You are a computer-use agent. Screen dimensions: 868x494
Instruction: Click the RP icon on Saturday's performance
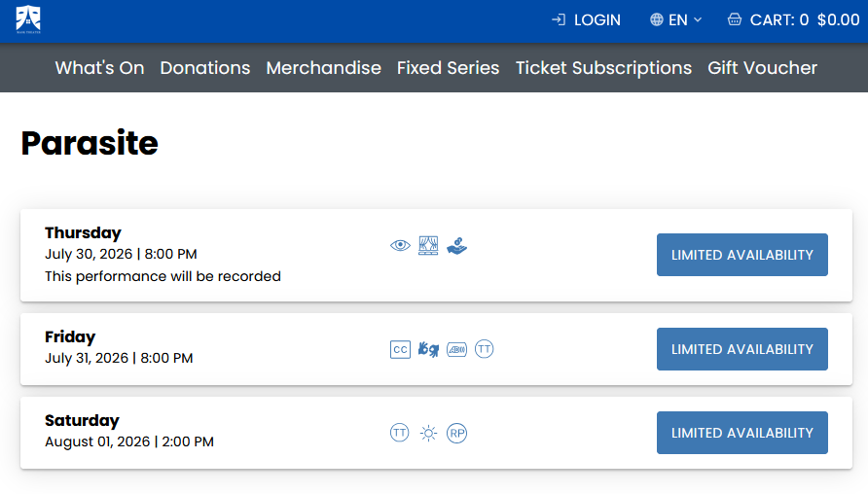click(456, 433)
